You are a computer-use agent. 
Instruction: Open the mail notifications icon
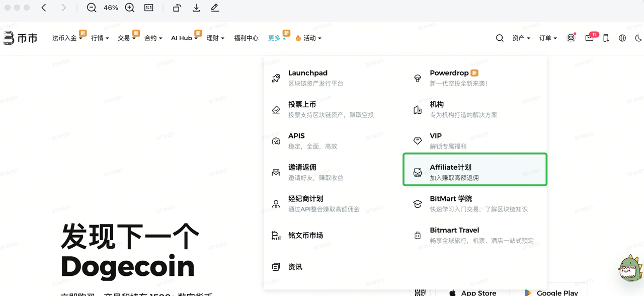(x=589, y=38)
